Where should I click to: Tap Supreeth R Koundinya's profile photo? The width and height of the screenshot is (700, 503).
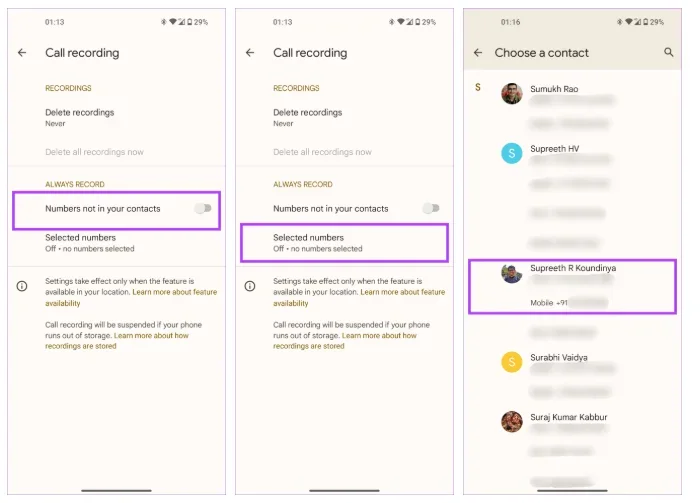(511, 273)
